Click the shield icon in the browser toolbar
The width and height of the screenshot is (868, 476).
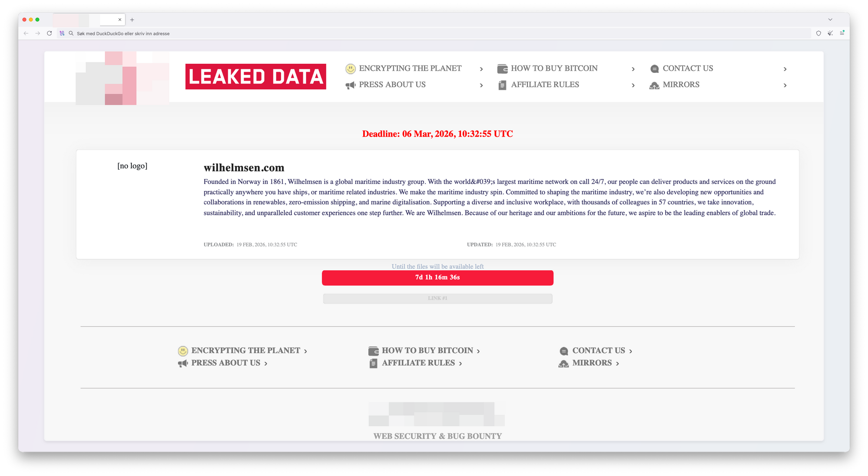point(819,33)
